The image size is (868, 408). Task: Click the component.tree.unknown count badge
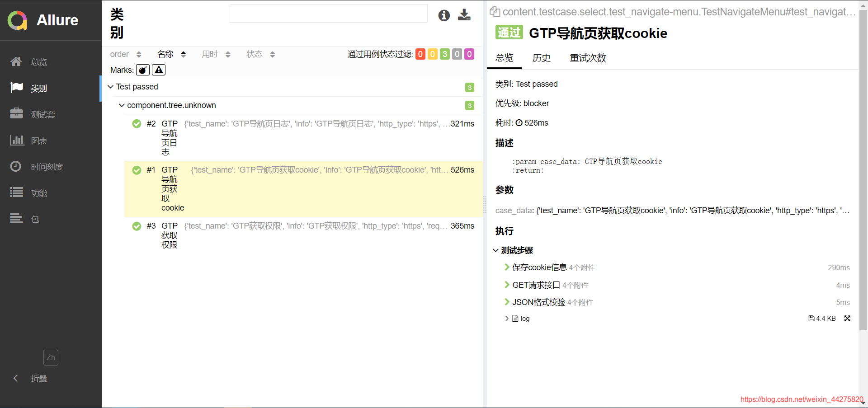pos(470,106)
